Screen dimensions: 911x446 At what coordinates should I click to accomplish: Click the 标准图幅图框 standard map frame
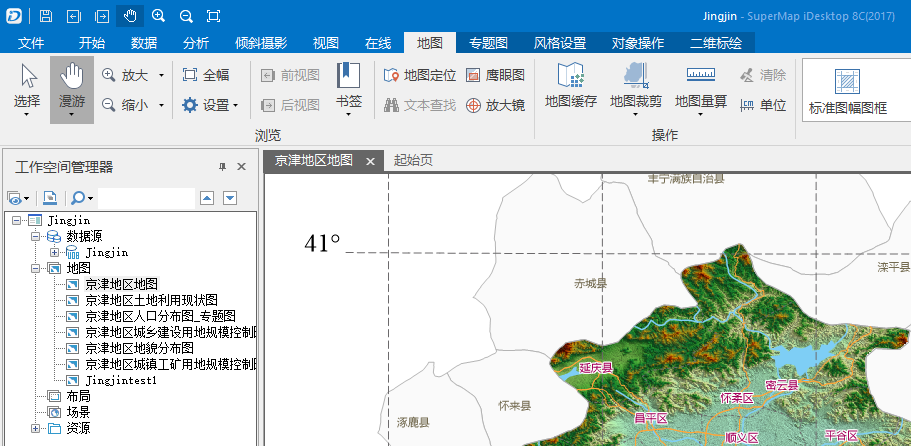(x=848, y=92)
